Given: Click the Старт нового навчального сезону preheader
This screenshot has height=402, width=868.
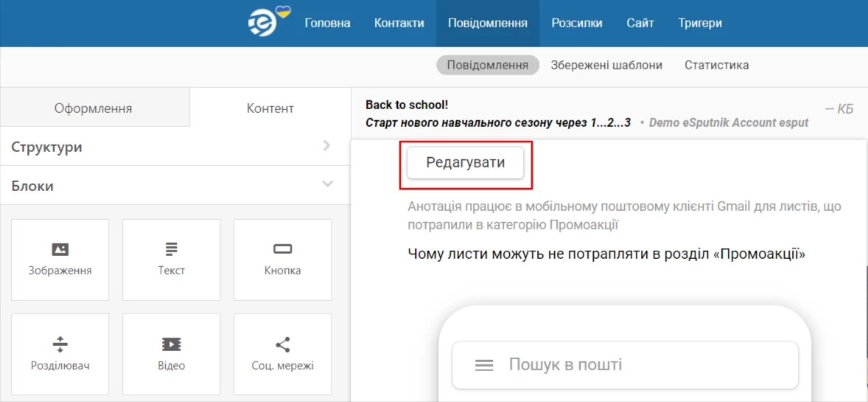Looking at the screenshot, I should 498,122.
